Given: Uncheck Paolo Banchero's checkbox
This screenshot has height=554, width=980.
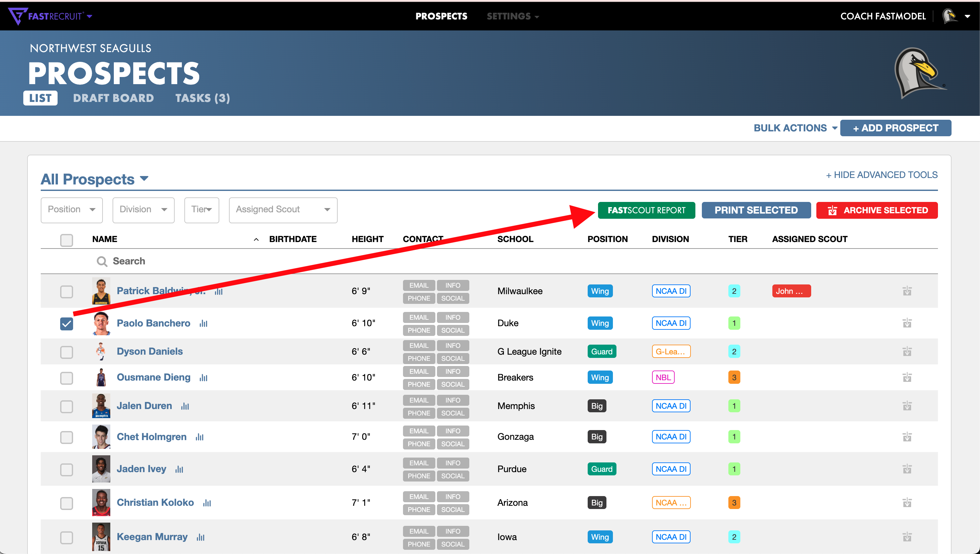Looking at the screenshot, I should [x=67, y=324].
